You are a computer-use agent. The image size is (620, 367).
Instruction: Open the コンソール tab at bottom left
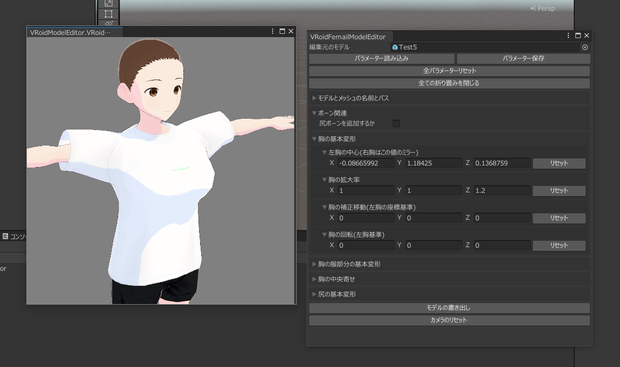[13, 236]
